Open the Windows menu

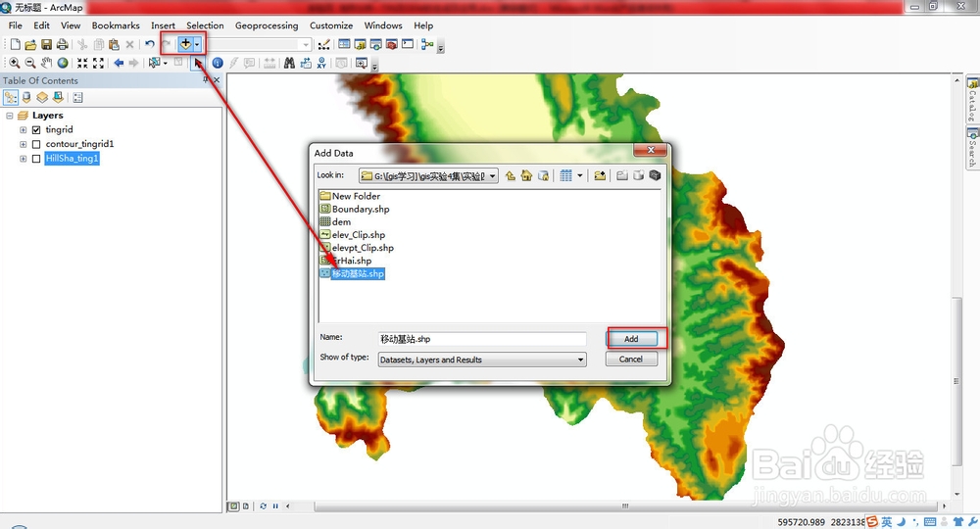click(383, 25)
